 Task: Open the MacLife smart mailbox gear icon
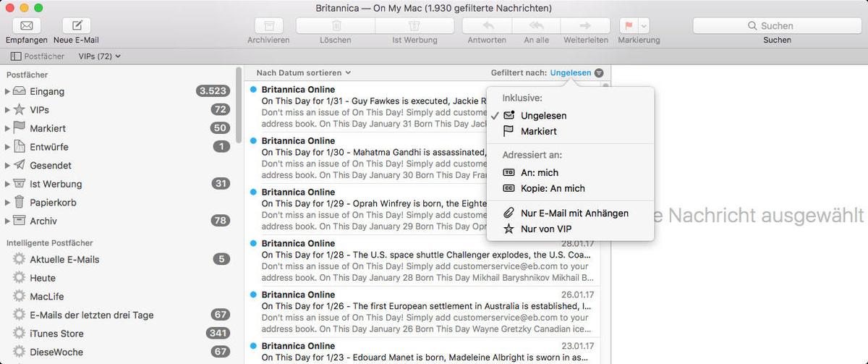(x=19, y=296)
